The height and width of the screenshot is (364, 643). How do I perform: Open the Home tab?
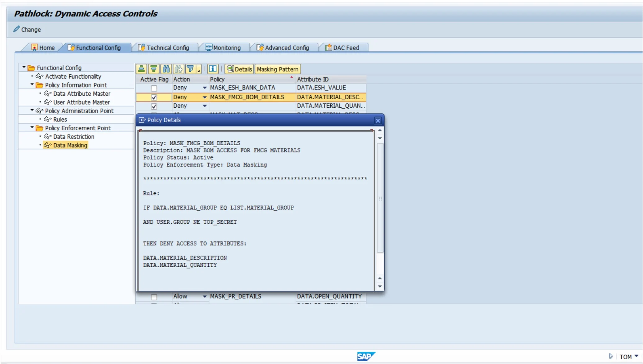pyautogui.click(x=43, y=47)
